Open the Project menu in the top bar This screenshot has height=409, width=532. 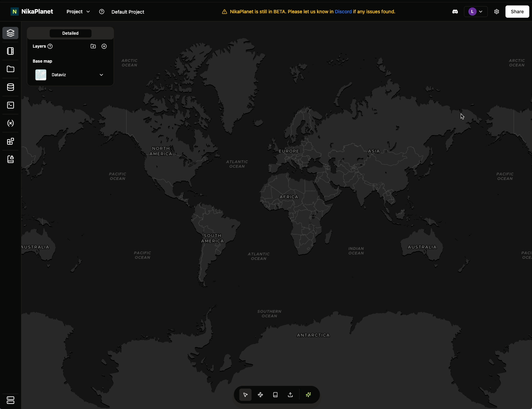78,11
